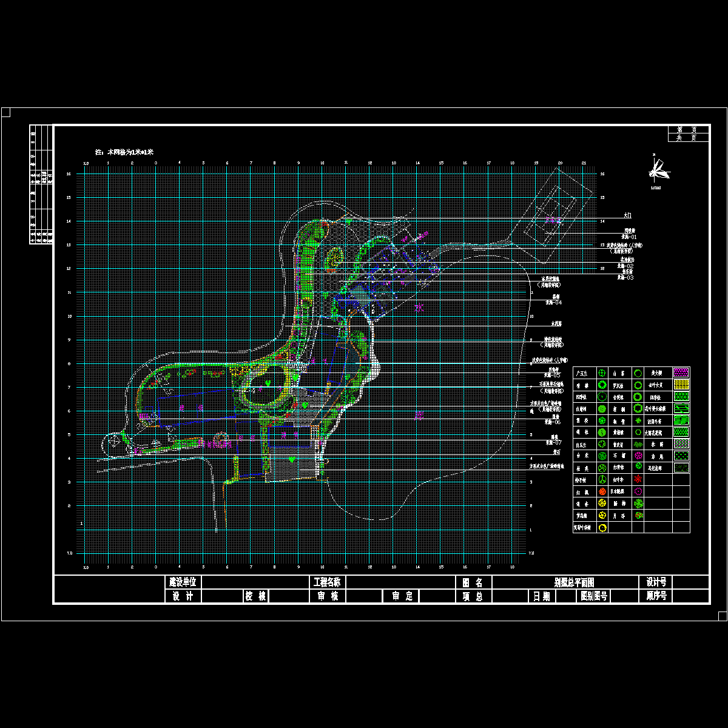Click the 景施-04 annotation label
This screenshot has height=728, width=728.
[x=553, y=302]
